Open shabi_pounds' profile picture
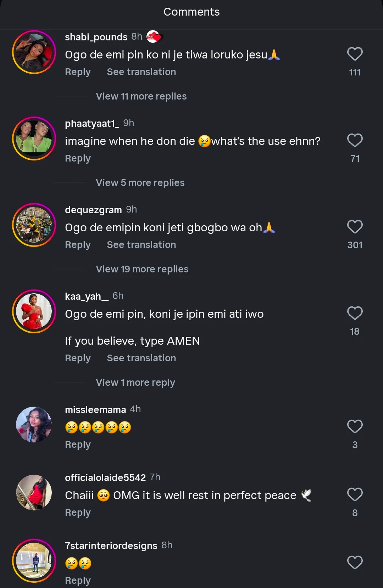Screen dimensions: 383x588 34,52
